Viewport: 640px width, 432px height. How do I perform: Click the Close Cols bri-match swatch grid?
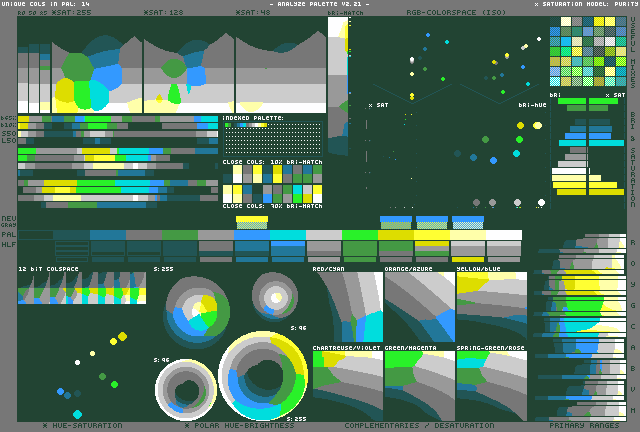[272, 183]
